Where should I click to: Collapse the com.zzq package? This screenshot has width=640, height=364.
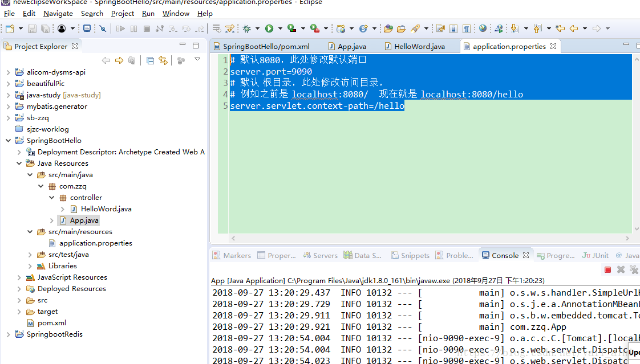(41, 186)
